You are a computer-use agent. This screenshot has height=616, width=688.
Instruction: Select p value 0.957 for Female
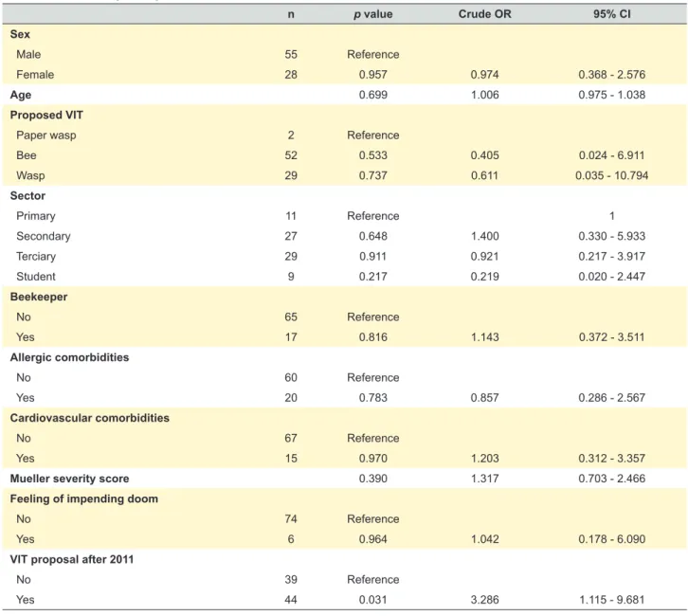coord(373,75)
